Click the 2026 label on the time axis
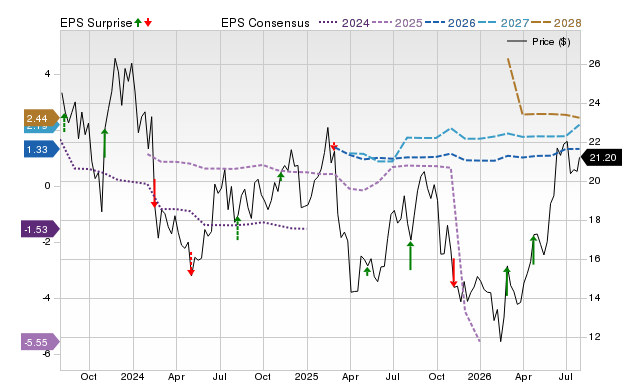The height and width of the screenshot is (382, 640). click(x=480, y=376)
